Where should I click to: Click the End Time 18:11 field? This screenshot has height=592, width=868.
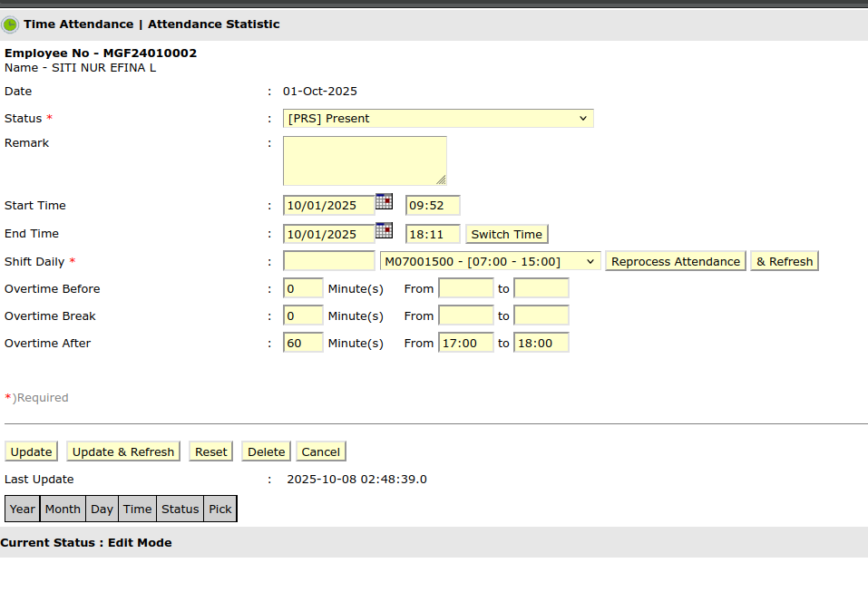(x=433, y=234)
